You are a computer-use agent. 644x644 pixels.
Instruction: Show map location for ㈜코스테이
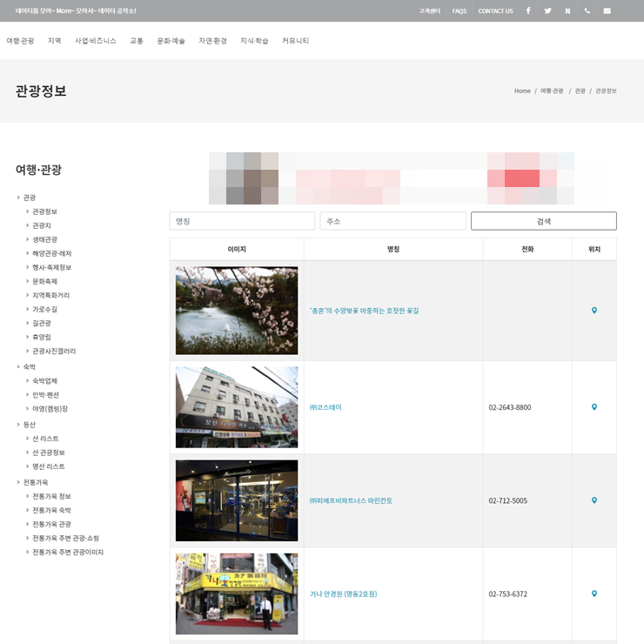pos(594,407)
